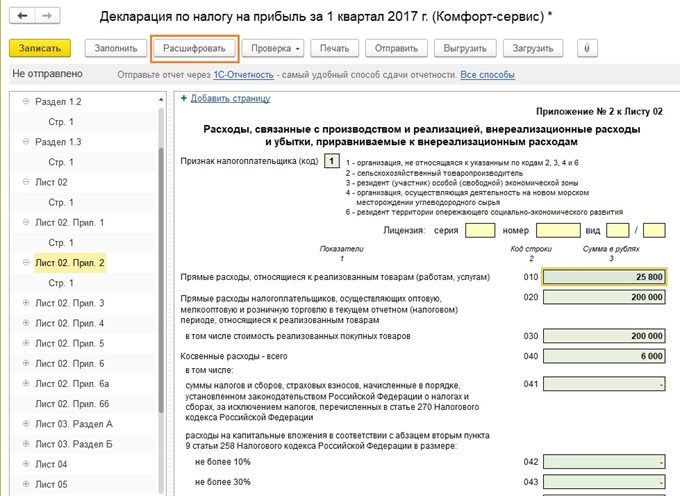The image size is (680, 496).
Task: Click the license серия field
Action: [x=480, y=230]
